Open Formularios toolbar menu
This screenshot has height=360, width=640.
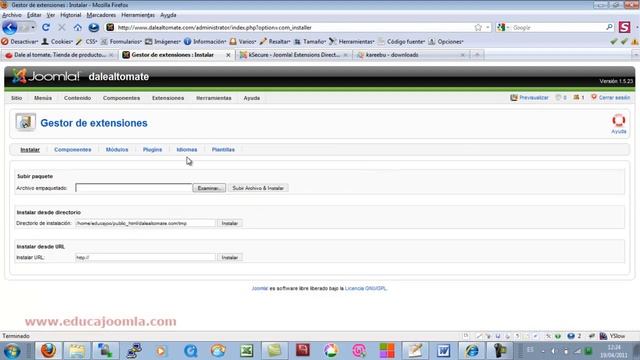coord(121,42)
